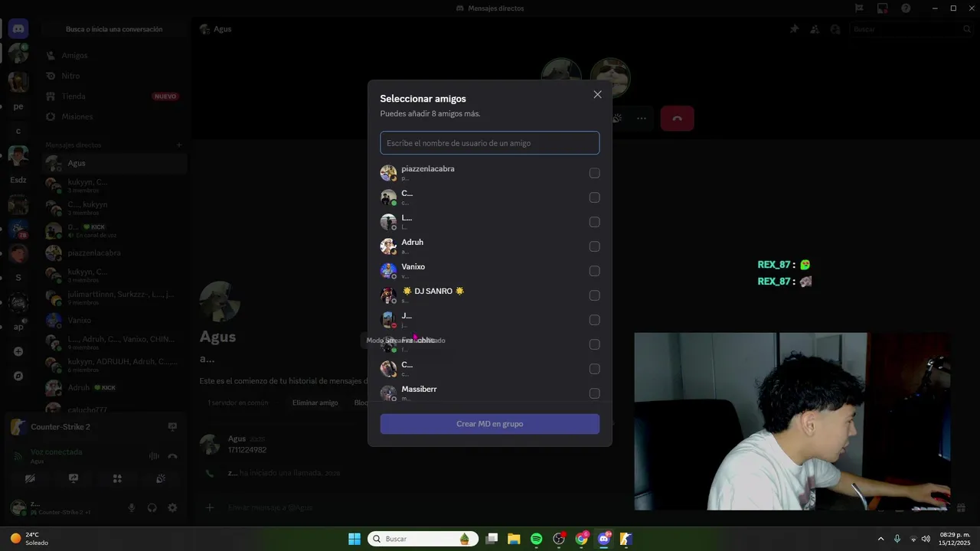Open call more options ellipsis
The height and width of the screenshot is (551, 980).
pyautogui.click(x=642, y=119)
